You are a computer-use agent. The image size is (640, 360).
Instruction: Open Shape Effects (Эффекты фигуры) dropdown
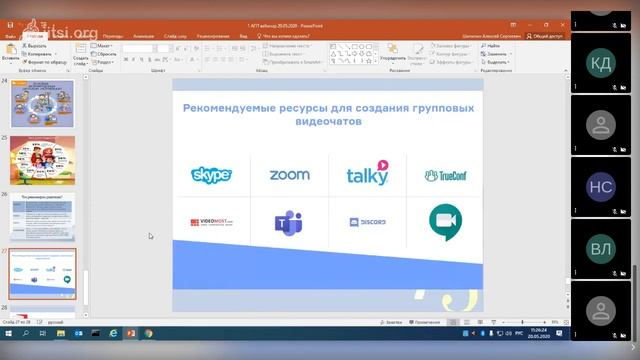[x=451, y=62]
